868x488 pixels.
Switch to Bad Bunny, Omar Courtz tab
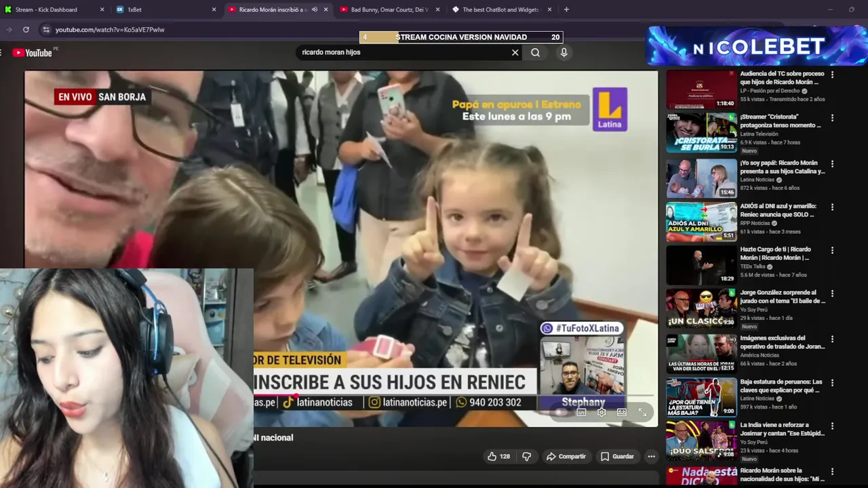click(x=390, y=9)
